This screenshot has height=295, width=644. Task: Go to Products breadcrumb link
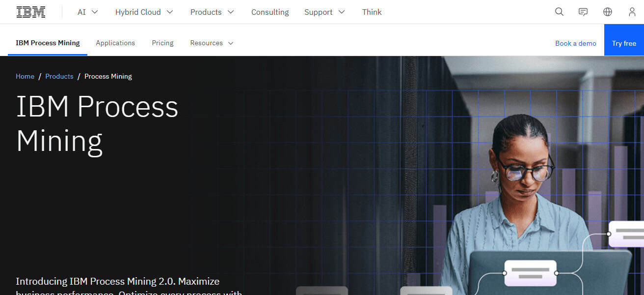point(59,76)
